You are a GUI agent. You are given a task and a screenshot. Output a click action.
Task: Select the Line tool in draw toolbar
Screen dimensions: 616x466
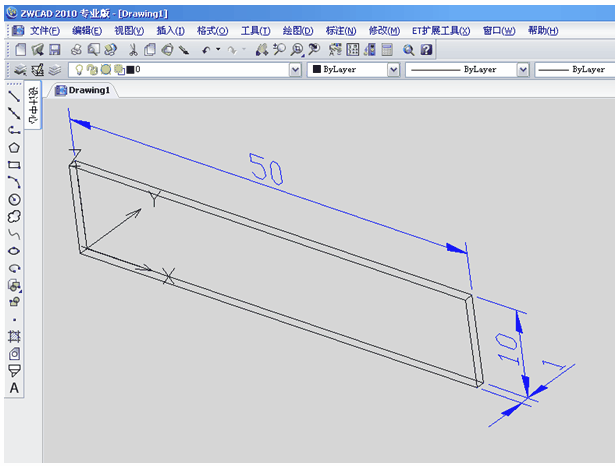pyautogui.click(x=14, y=96)
